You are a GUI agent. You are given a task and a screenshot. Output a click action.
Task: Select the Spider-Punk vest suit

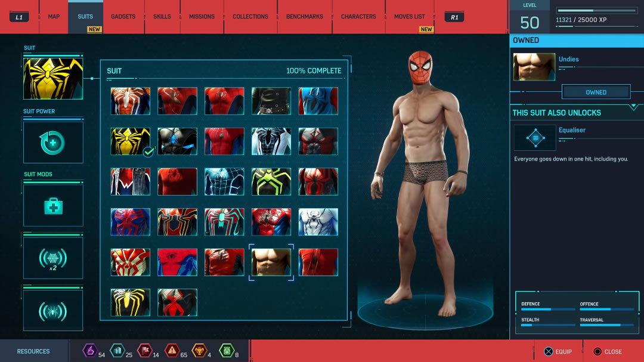point(130,182)
